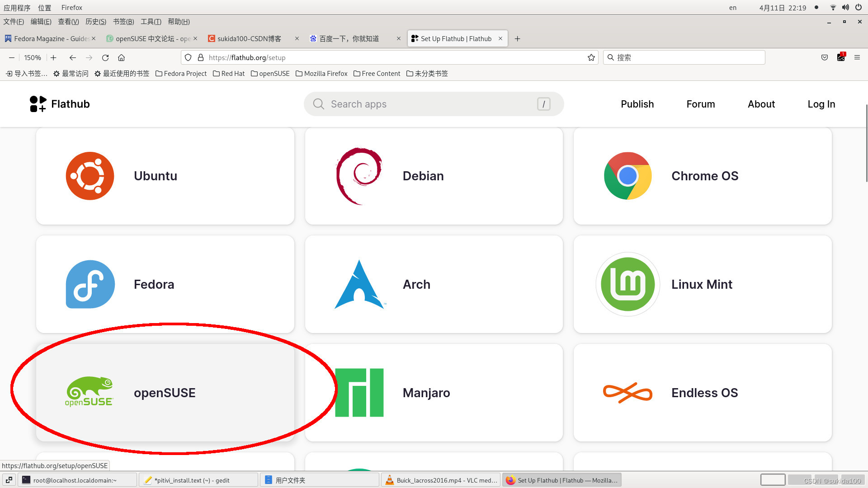The image size is (868, 488).
Task: Click 导入书签 bookmark item
Action: click(26, 73)
